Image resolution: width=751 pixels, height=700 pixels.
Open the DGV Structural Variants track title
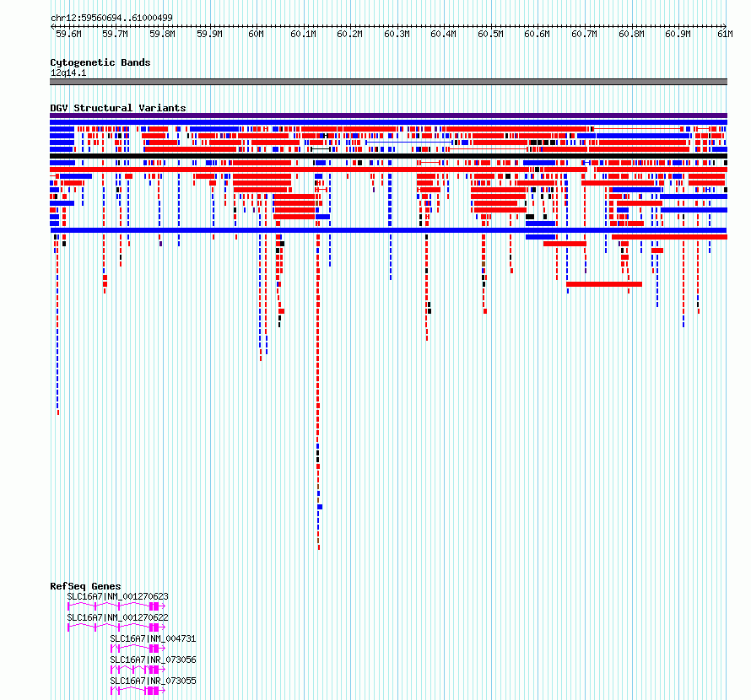118,108
